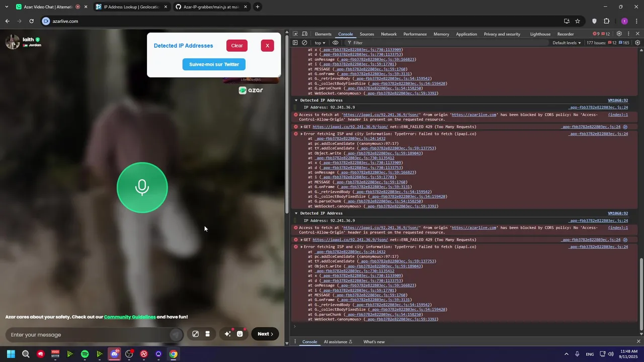
Task: Click the shield extension icon in the toolbar
Action: [594, 21]
